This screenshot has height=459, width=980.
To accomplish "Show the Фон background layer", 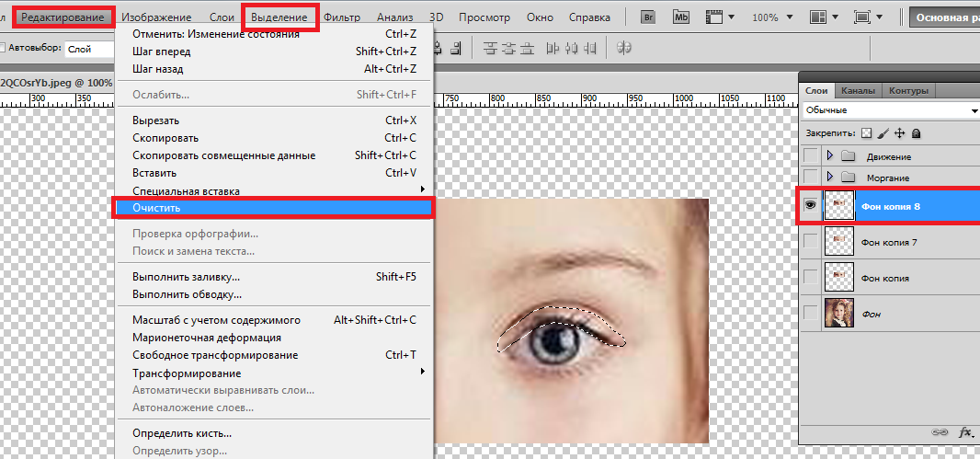I will click(810, 314).
